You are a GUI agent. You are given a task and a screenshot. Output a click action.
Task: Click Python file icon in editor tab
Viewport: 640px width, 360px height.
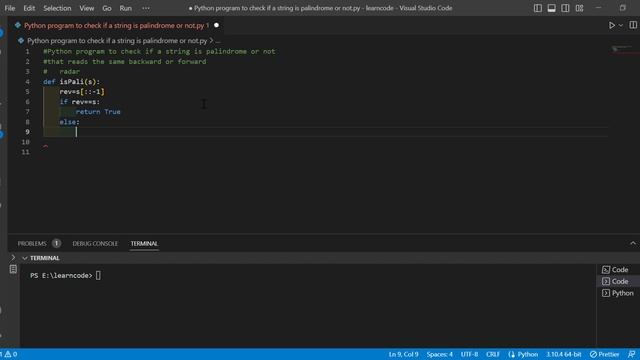click(18, 25)
